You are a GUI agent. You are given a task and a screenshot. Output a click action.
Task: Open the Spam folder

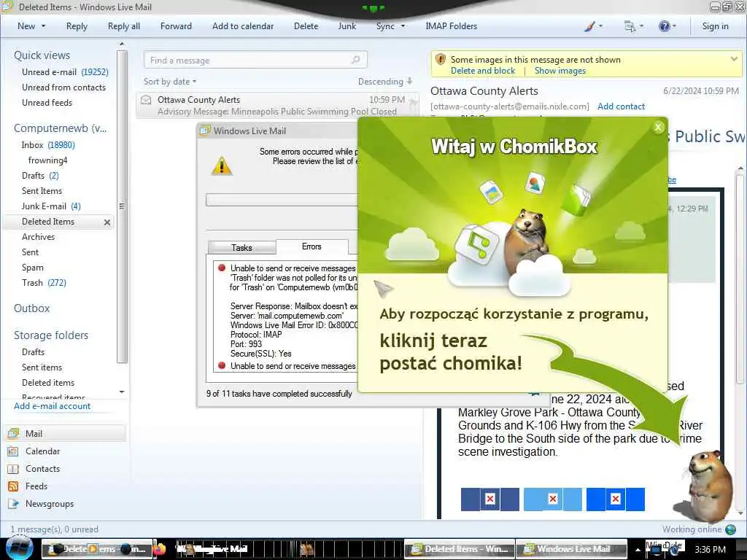(32, 268)
